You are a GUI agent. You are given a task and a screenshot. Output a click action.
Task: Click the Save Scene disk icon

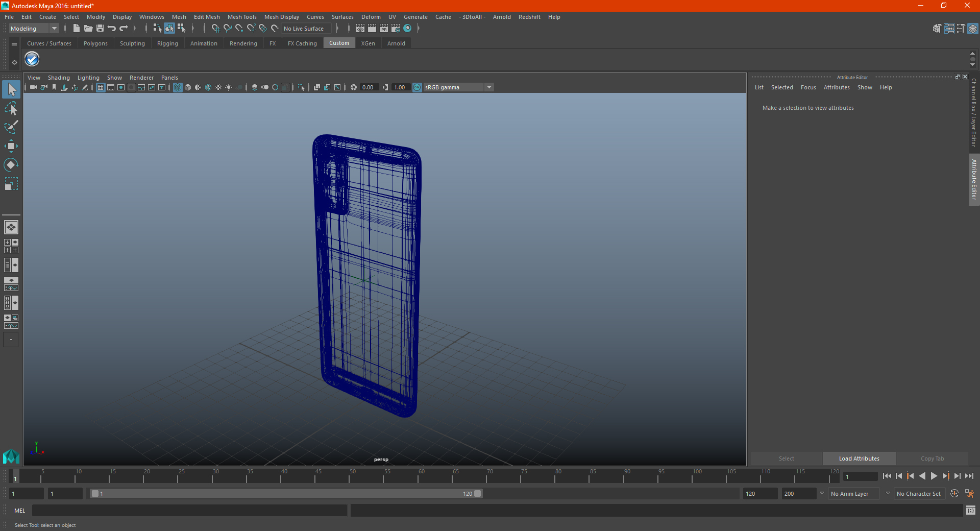[100, 29]
